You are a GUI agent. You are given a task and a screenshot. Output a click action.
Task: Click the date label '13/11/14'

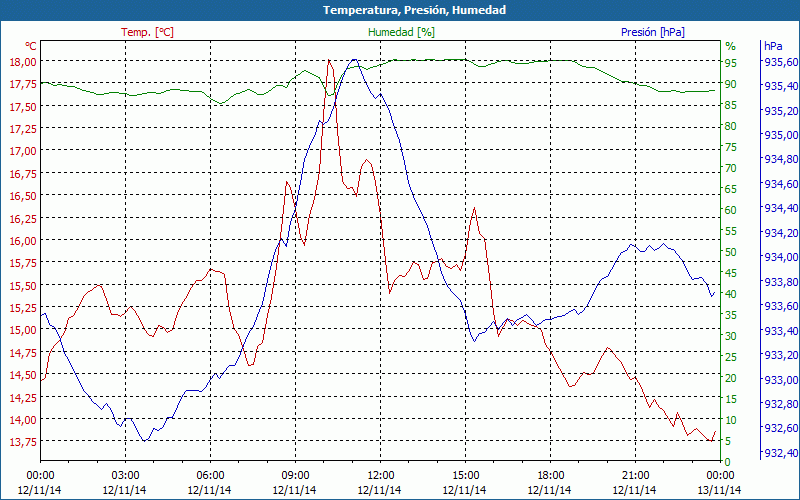point(719,490)
